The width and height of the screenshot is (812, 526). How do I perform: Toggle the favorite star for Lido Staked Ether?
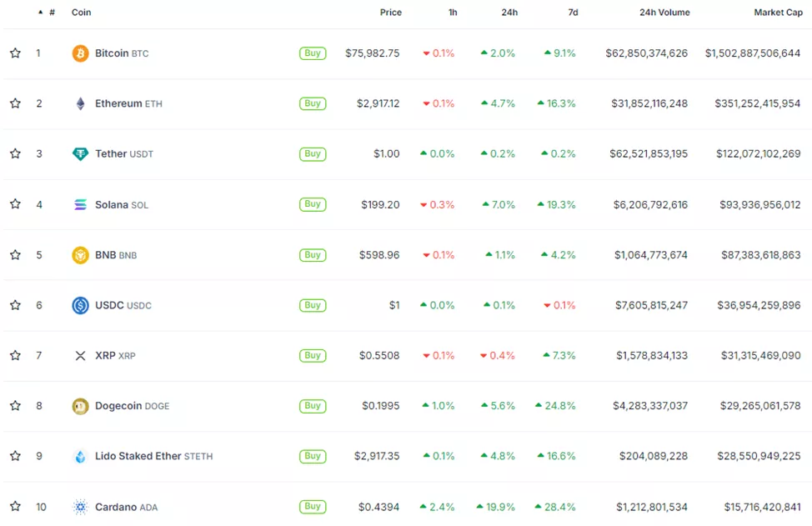coord(15,456)
